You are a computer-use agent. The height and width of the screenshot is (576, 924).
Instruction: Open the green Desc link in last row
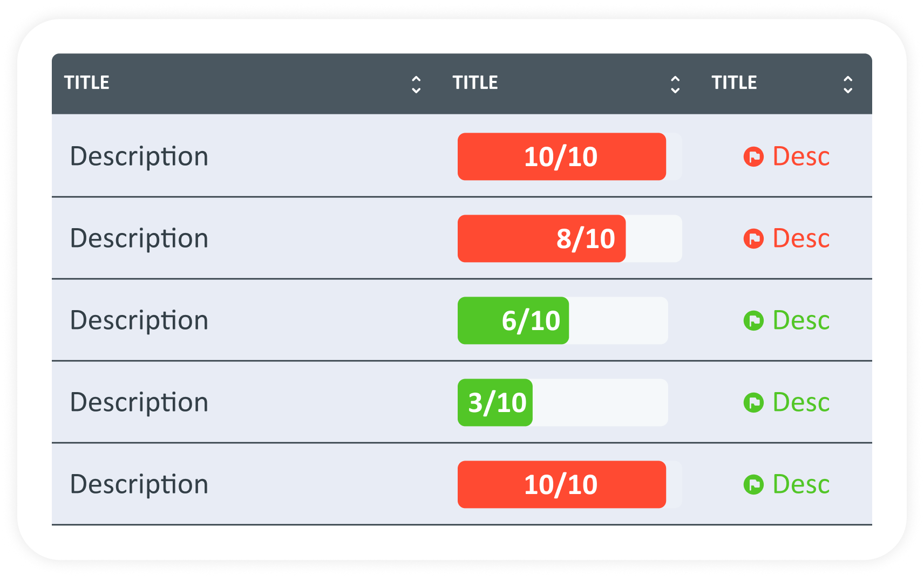click(801, 485)
